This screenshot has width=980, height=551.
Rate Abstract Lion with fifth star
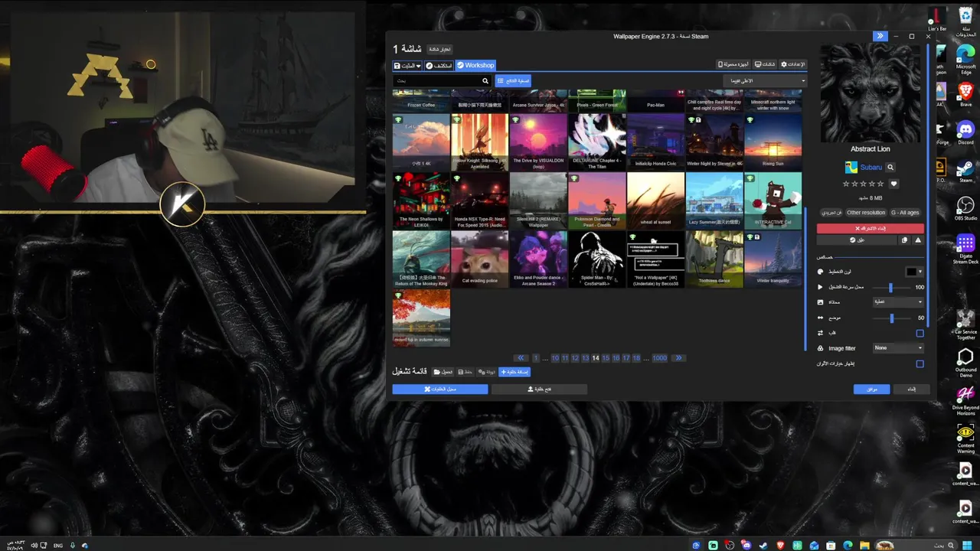[x=880, y=184]
